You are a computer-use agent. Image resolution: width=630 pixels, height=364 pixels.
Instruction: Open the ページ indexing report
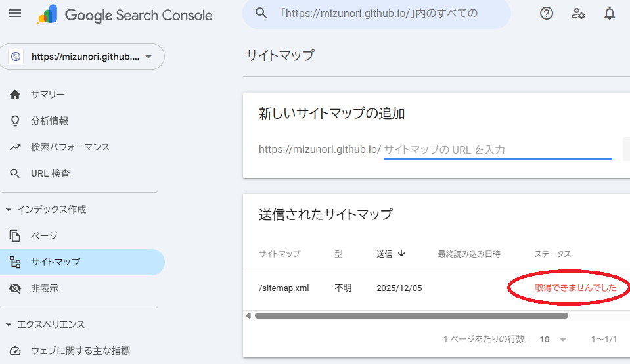click(44, 236)
